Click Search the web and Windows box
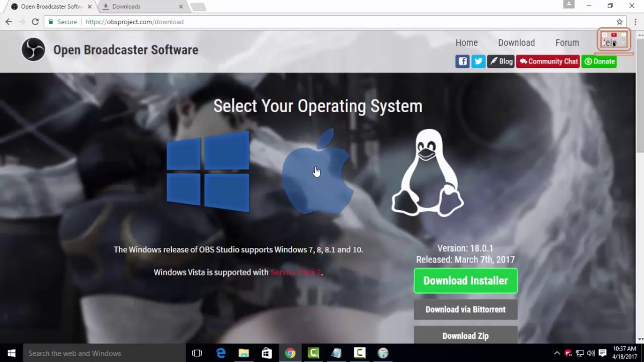This screenshot has height=362, width=644. pyautogui.click(x=105, y=353)
